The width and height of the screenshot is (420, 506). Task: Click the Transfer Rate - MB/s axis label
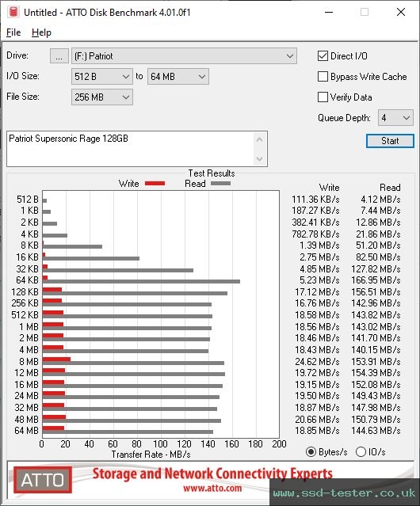[151, 455]
